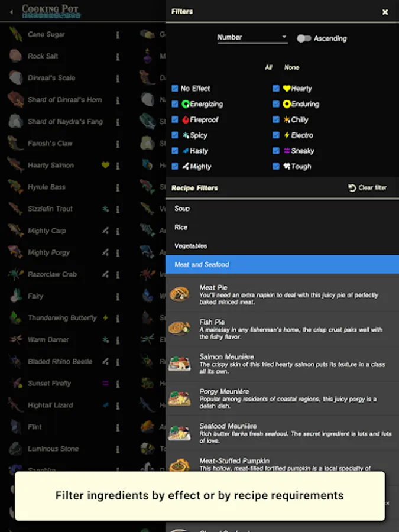Uncheck the Mighty checkbox
This screenshot has height=532, width=399.
pyautogui.click(x=175, y=166)
